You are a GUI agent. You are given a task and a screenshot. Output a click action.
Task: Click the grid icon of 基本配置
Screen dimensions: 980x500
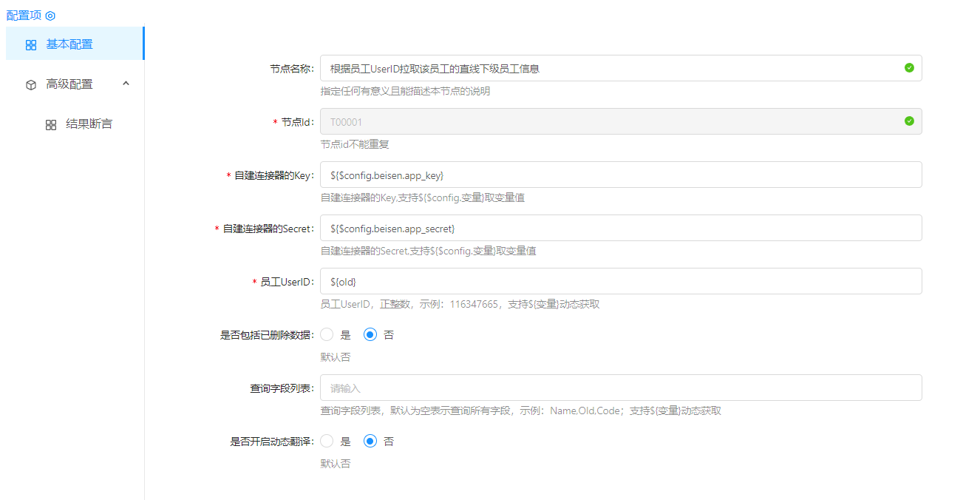pyautogui.click(x=31, y=45)
